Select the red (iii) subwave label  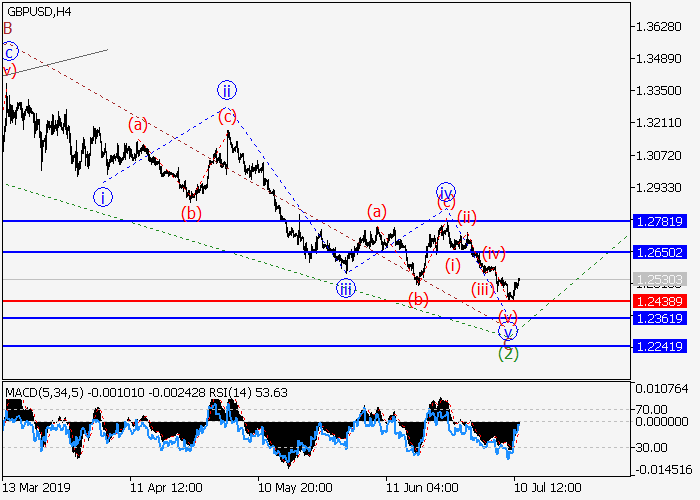pyautogui.click(x=483, y=289)
